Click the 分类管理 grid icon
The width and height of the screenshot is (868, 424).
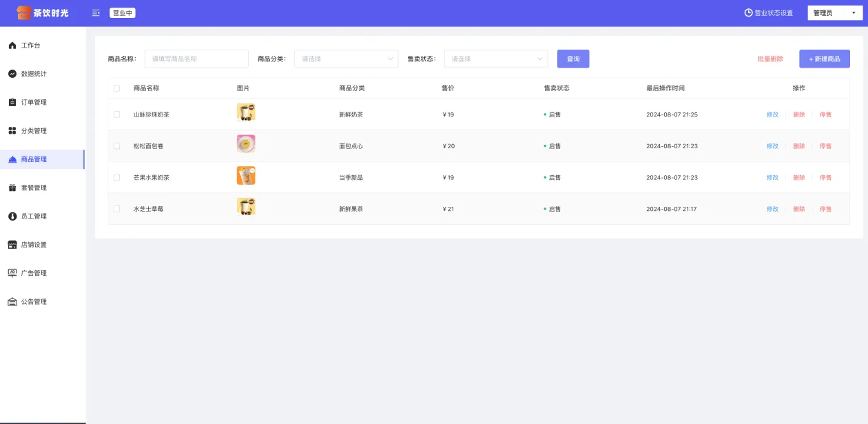click(x=12, y=131)
